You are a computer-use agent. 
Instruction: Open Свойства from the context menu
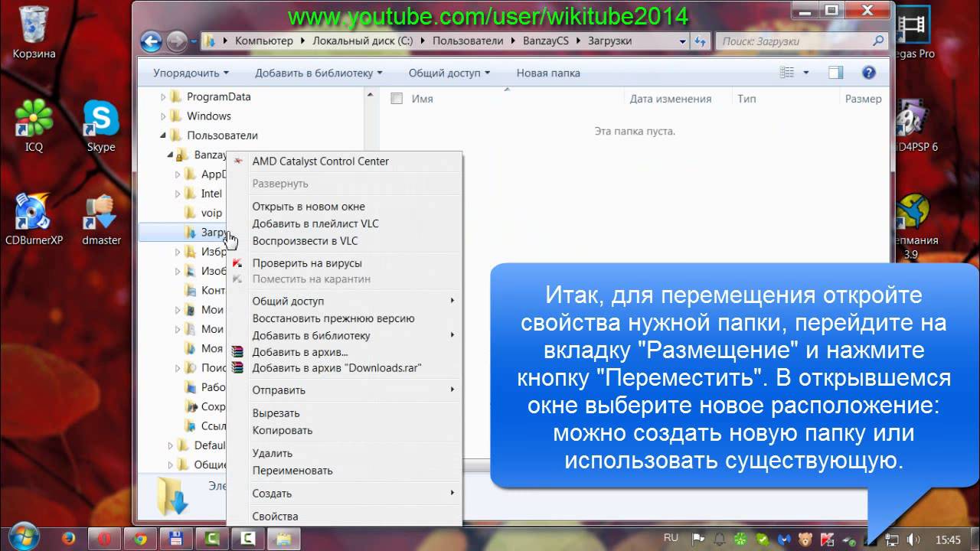point(346,517)
